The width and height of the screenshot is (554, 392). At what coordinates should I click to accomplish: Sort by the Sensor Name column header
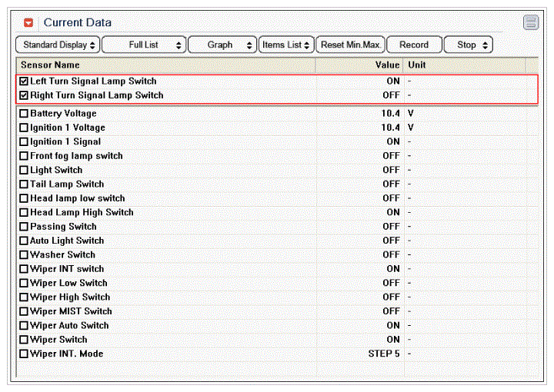[x=50, y=65]
